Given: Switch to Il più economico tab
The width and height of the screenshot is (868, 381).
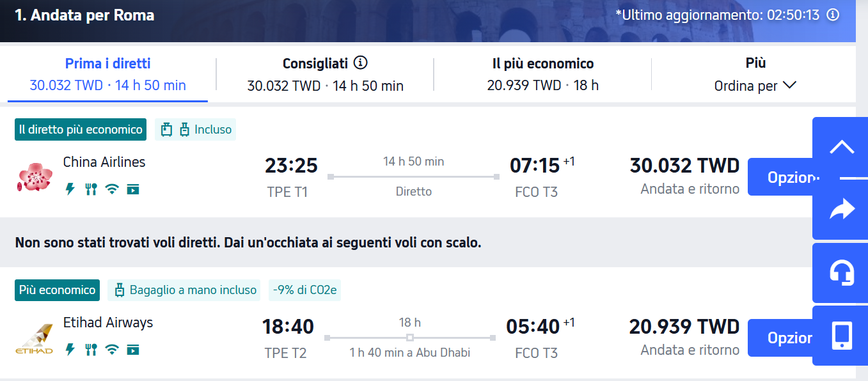Looking at the screenshot, I should 542,74.
